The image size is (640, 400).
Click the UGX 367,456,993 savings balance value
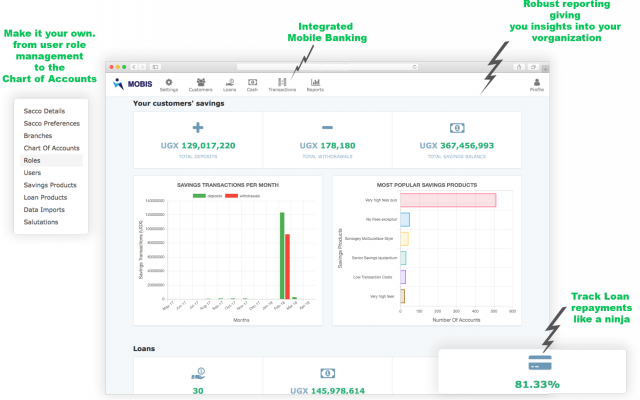tap(457, 146)
